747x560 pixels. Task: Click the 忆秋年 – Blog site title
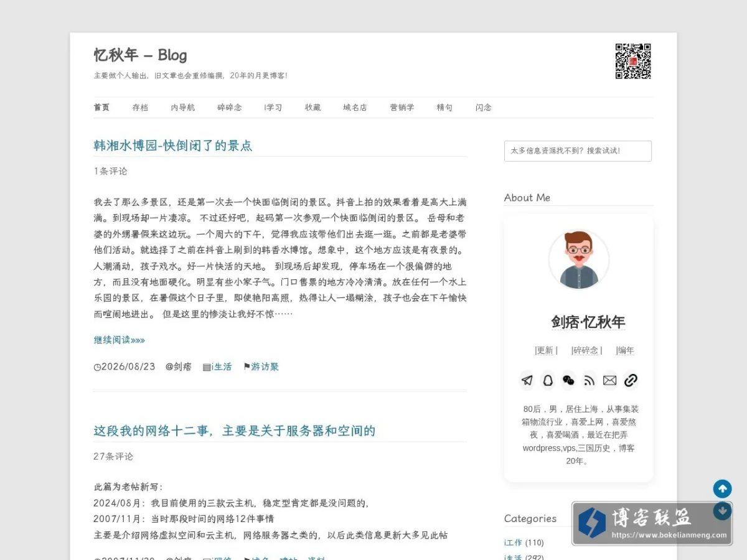(x=141, y=55)
